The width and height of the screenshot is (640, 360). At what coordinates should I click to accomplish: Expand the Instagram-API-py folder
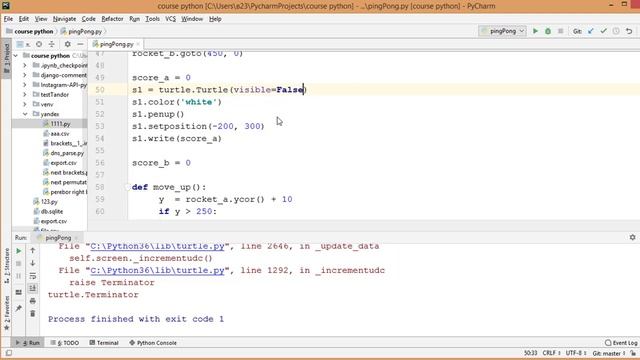pos(24,85)
